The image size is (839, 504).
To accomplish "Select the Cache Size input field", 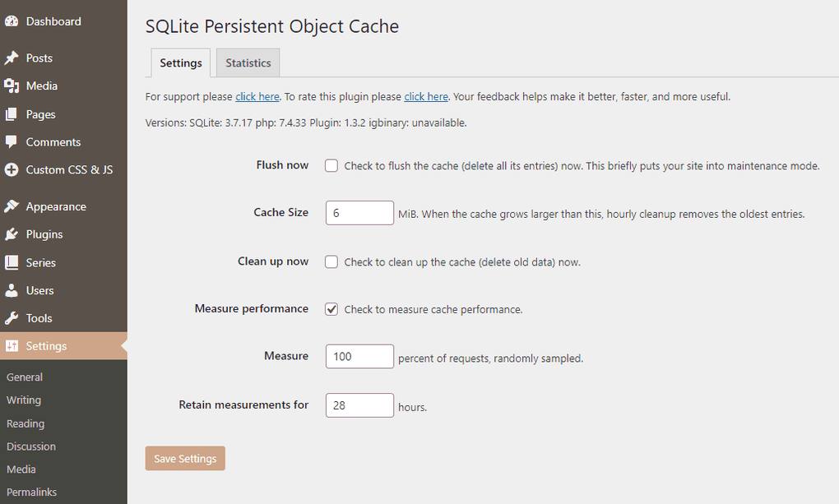I will pyautogui.click(x=359, y=212).
